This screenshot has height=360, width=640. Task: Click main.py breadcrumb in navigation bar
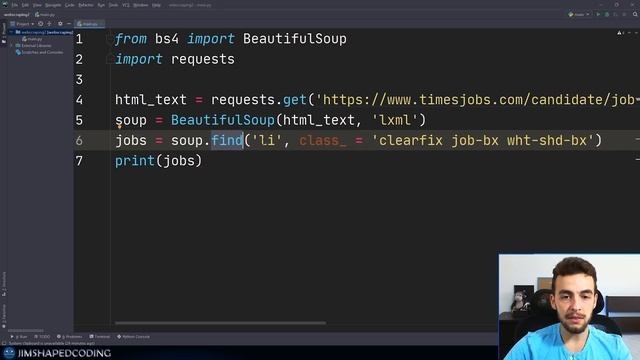(x=45, y=15)
